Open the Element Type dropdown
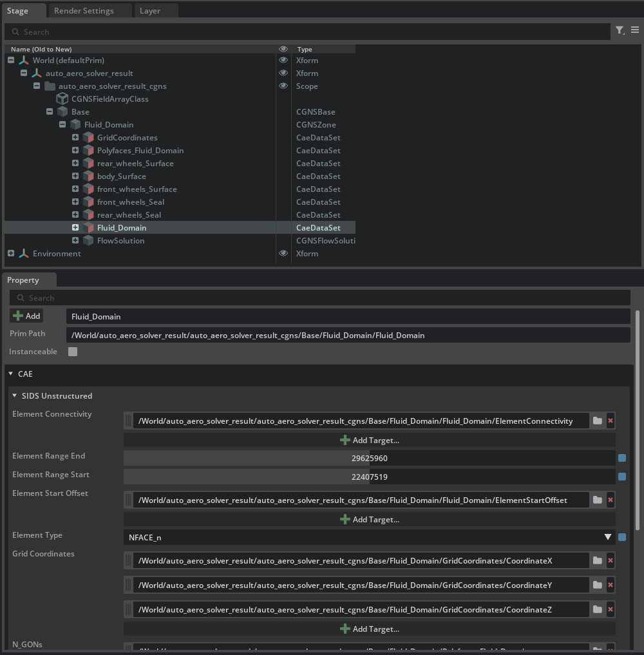The height and width of the screenshot is (655, 644). (368, 537)
